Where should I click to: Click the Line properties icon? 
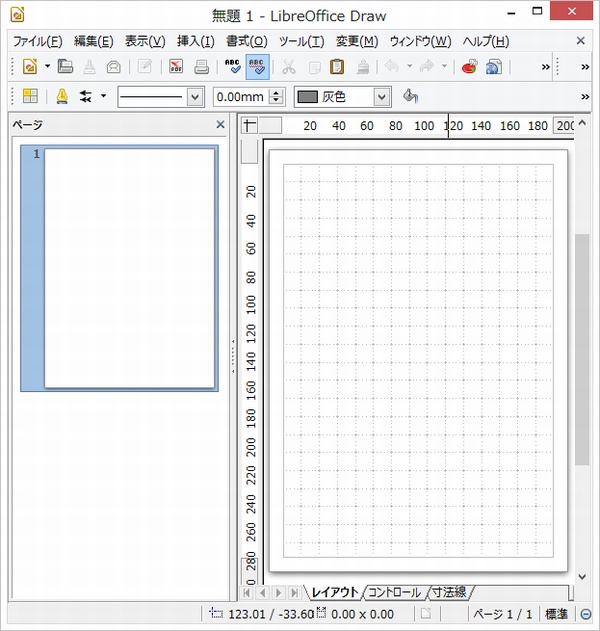(62, 96)
